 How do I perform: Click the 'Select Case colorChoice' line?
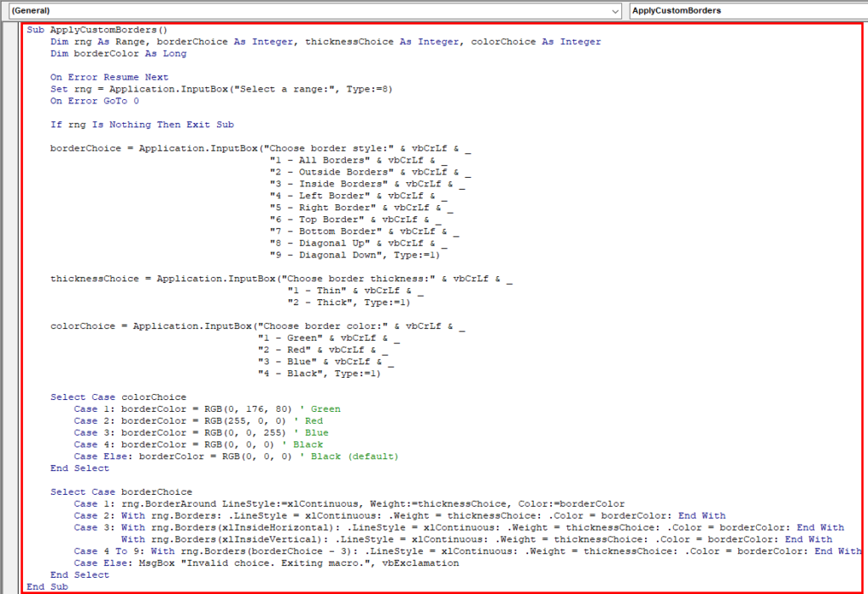tap(119, 397)
